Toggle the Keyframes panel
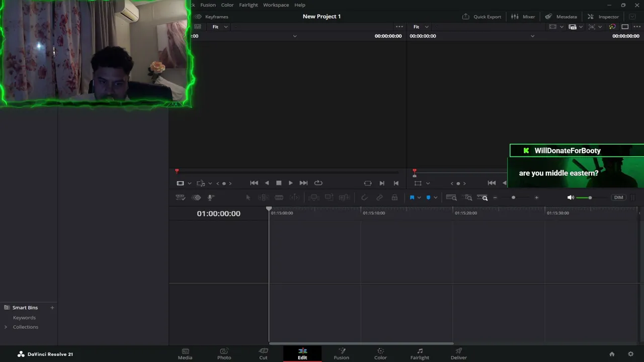Viewport: 644px width, 362px height. (x=211, y=17)
